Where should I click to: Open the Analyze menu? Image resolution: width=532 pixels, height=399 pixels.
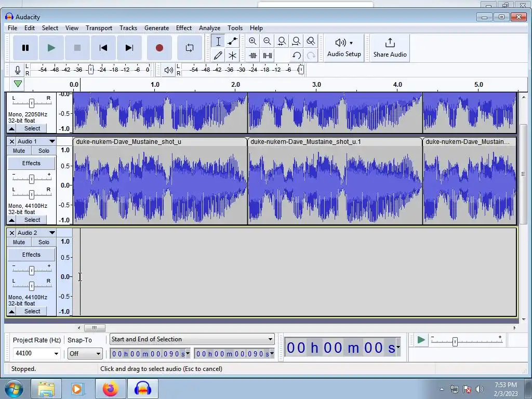click(x=209, y=28)
